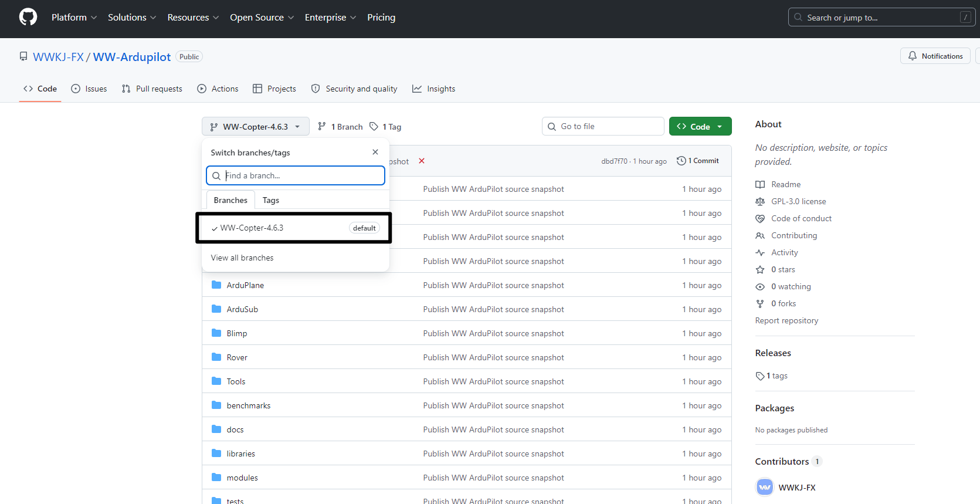The width and height of the screenshot is (980, 504).
Task: Switch to the Tags tab
Action: point(270,200)
